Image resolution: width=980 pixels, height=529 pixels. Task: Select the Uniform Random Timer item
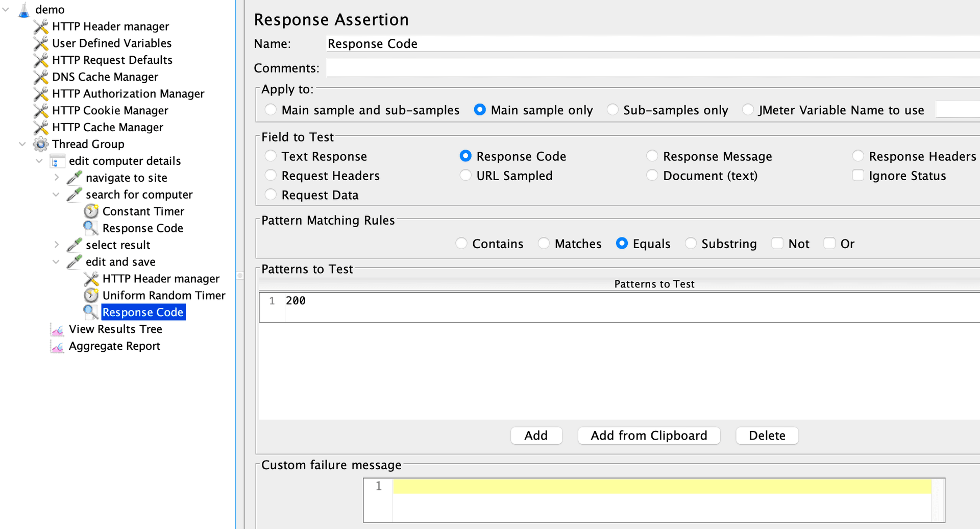[x=164, y=296]
